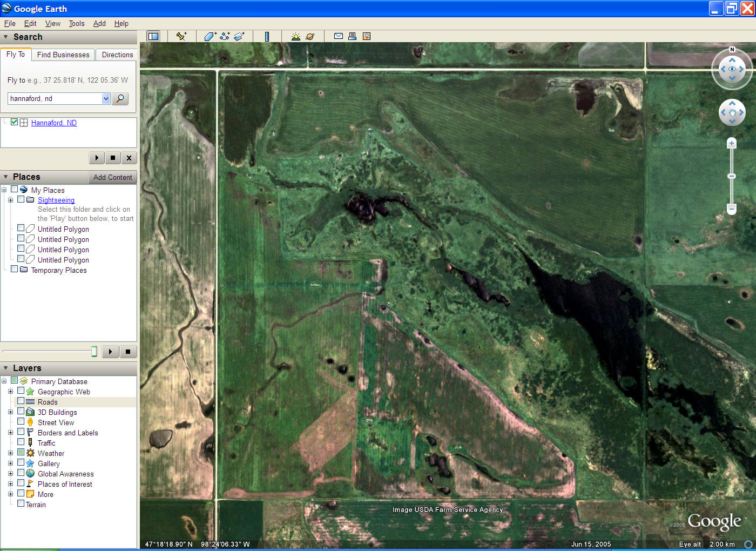
Task: Open View in Google Maps icon
Action: click(x=367, y=36)
